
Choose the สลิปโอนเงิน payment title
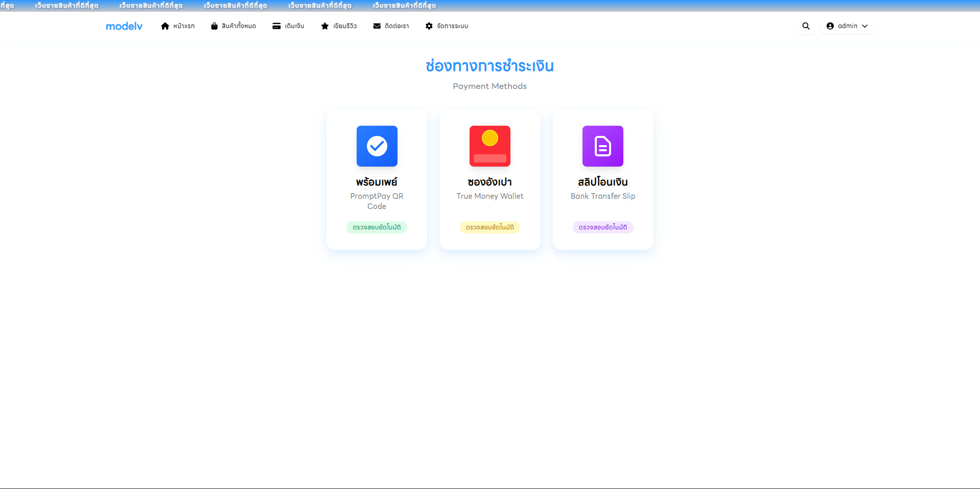click(x=602, y=182)
